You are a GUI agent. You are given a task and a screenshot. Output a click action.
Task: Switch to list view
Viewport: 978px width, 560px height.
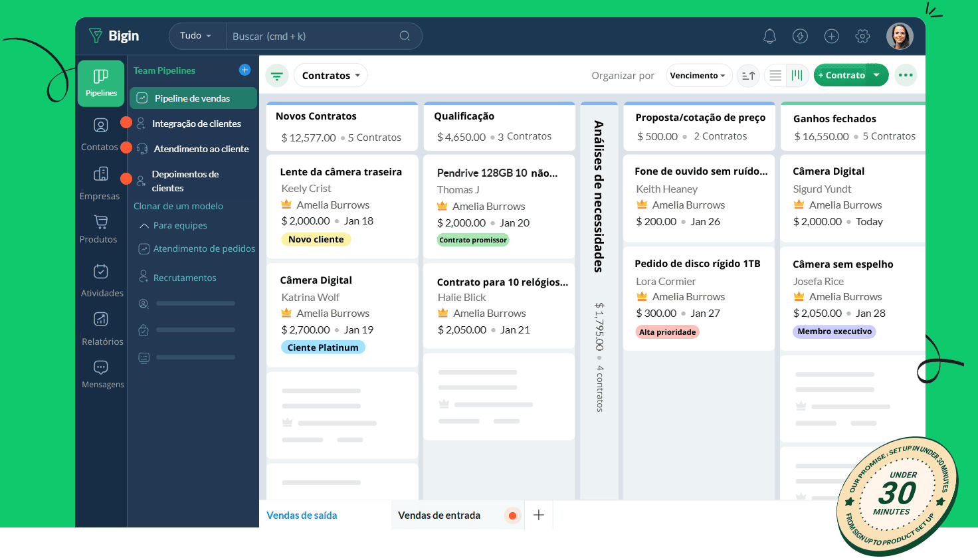pos(775,76)
